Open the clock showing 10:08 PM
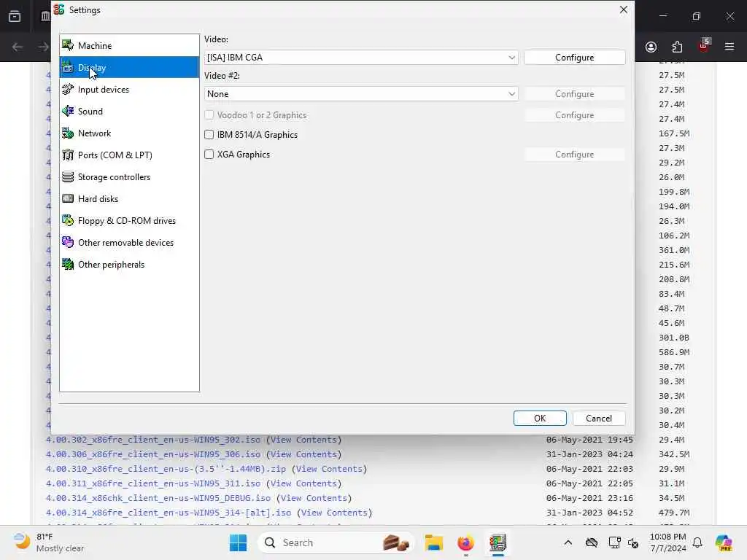747x560 pixels. tap(668, 542)
